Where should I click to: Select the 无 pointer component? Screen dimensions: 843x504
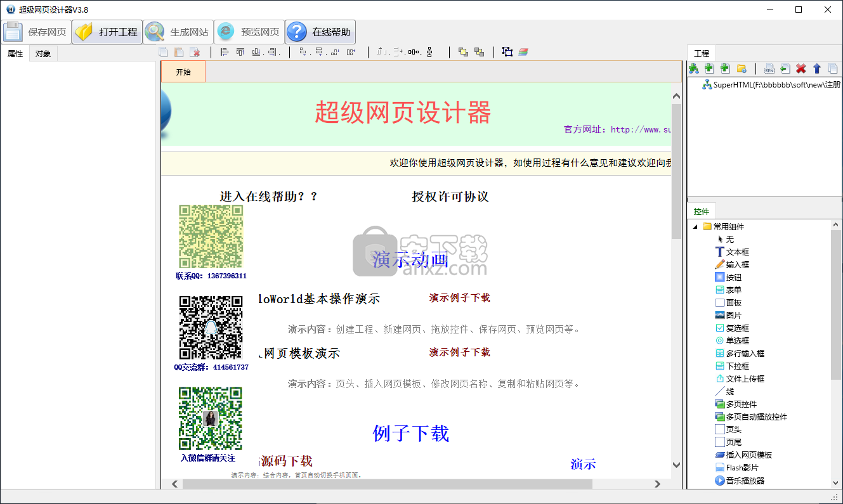coord(725,239)
